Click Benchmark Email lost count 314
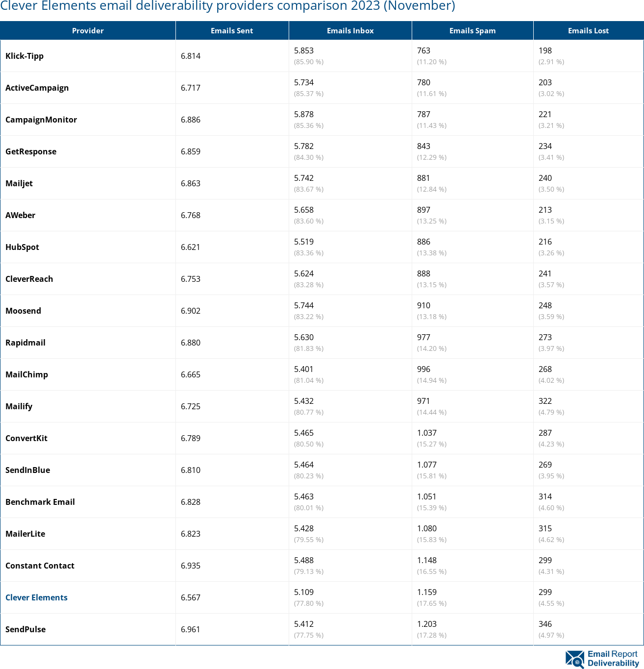This screenshot has height=669, width=644. pos(545,496)
